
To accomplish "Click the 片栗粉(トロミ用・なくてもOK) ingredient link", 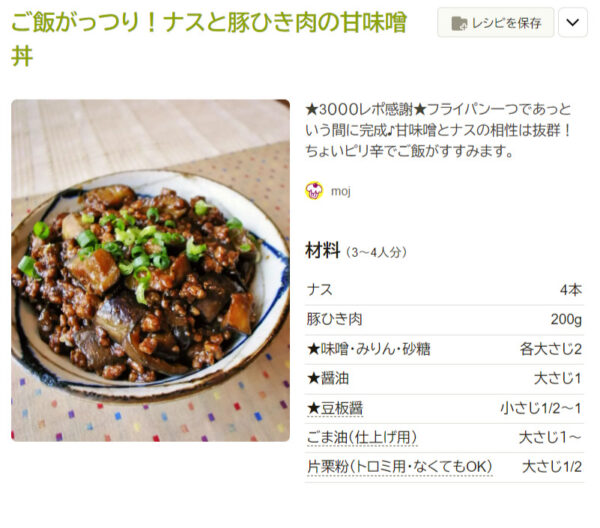I will pos(399,467).
